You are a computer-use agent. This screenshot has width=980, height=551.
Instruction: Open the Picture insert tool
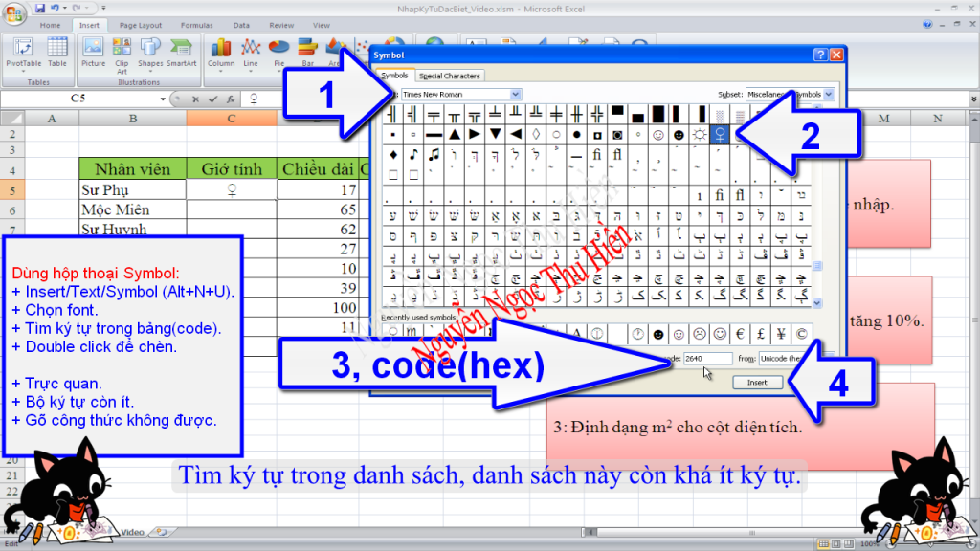tap(93, 51)
